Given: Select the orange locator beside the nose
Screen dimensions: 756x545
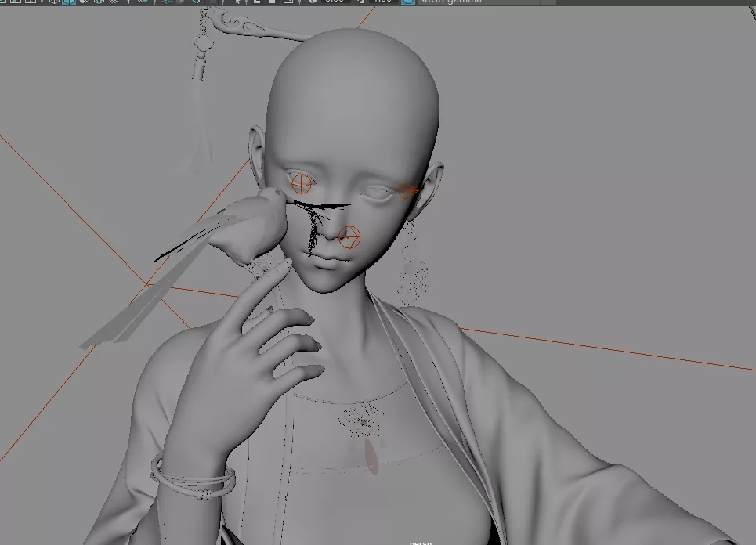Looking at the screenshot, I should [x=349, y=237].
